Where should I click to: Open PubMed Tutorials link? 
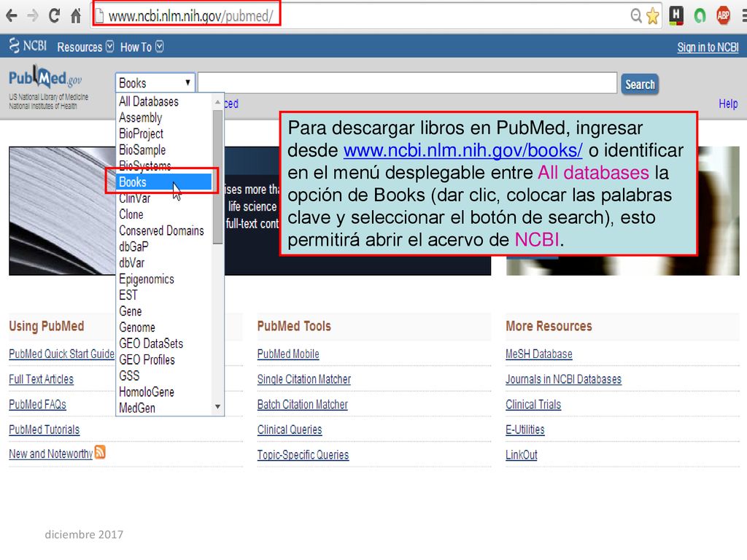(44, 429)
